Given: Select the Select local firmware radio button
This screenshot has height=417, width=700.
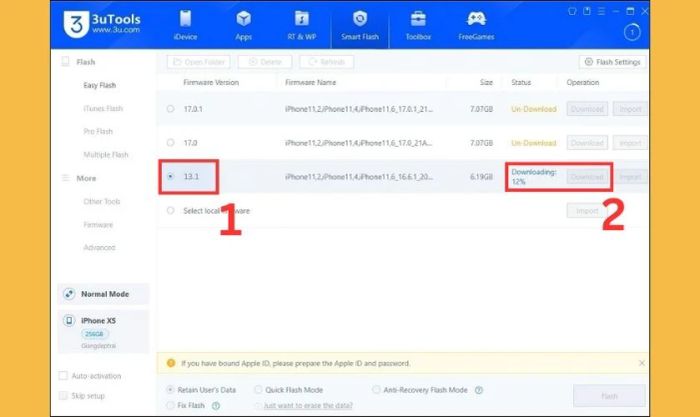Looking at the screenshot, I should pos(171,210).
